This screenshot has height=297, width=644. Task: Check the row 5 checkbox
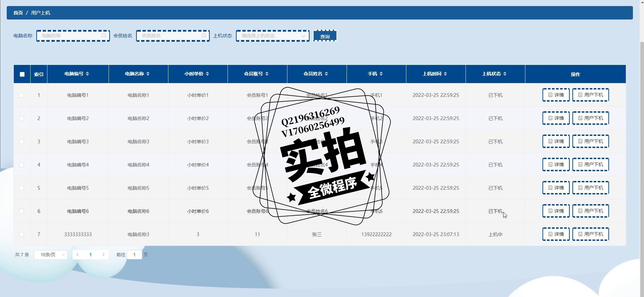click(x=22, y=188)
